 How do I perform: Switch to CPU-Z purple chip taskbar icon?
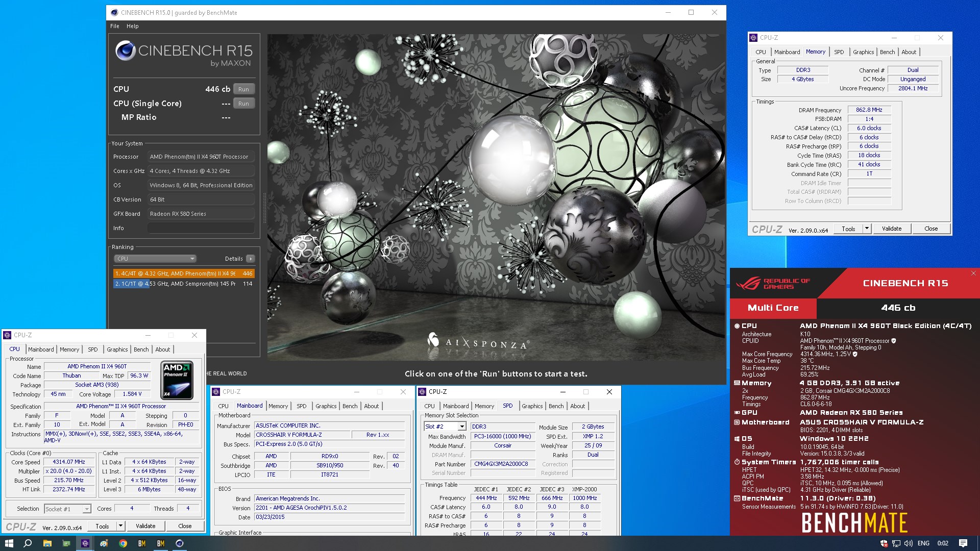point(85,543)
